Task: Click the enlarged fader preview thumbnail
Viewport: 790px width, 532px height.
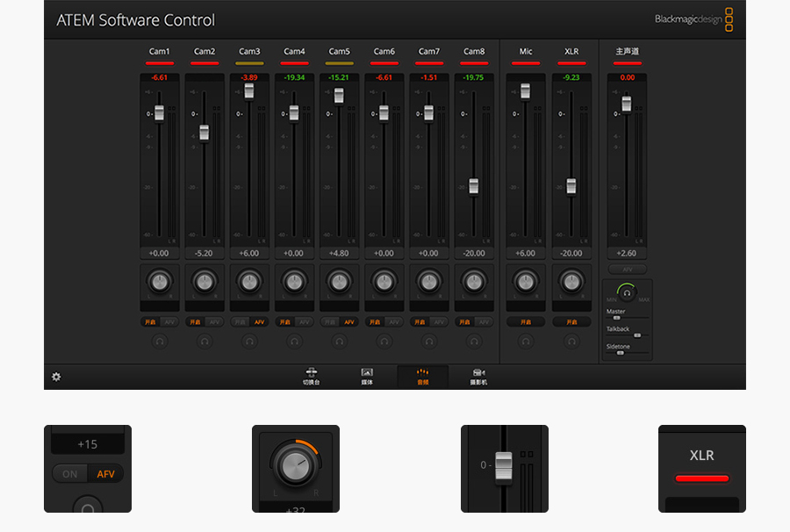Action: (x=505, y=469)
